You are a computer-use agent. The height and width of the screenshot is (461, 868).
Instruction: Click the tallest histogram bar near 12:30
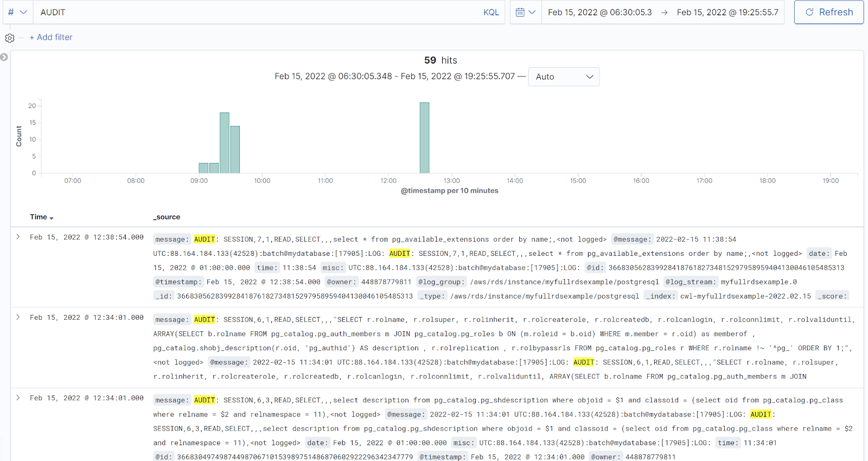[x=424, y=138]
